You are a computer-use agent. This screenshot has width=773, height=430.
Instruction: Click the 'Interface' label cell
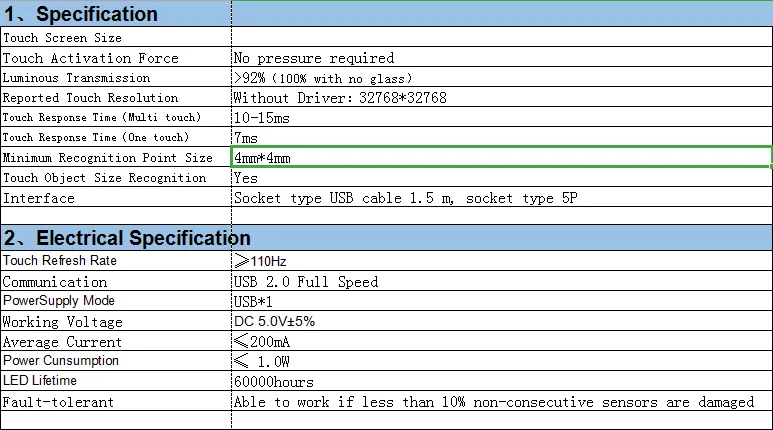click(x=116, y=197)
